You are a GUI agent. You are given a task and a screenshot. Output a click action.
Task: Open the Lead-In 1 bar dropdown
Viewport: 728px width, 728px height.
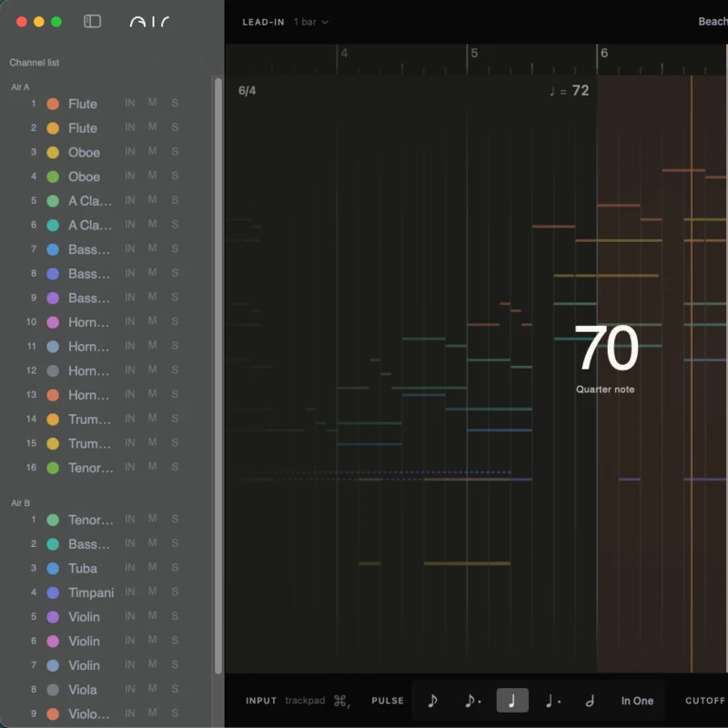tap(310, 22)
